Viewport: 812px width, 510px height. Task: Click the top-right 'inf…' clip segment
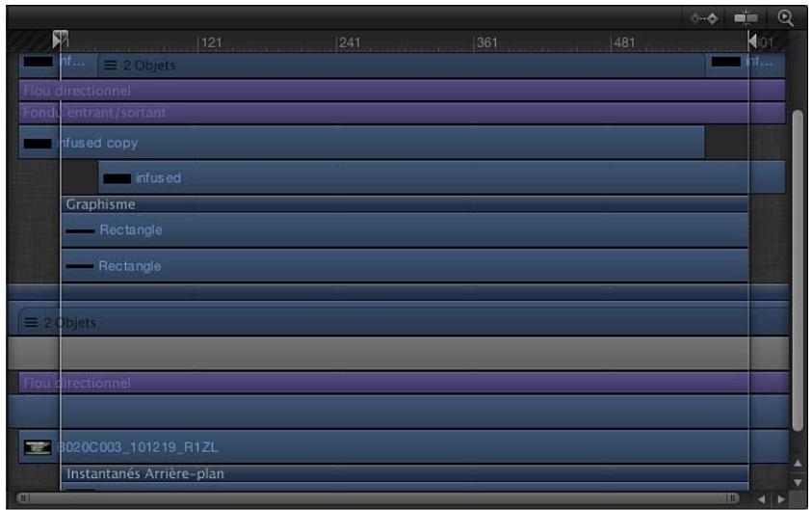[x=746, y=65]
